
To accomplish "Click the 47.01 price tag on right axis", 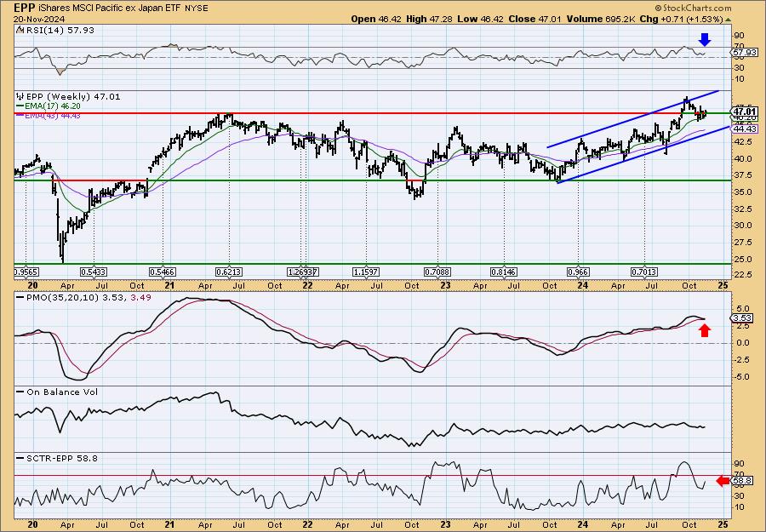I will click(x=746, y=111).
